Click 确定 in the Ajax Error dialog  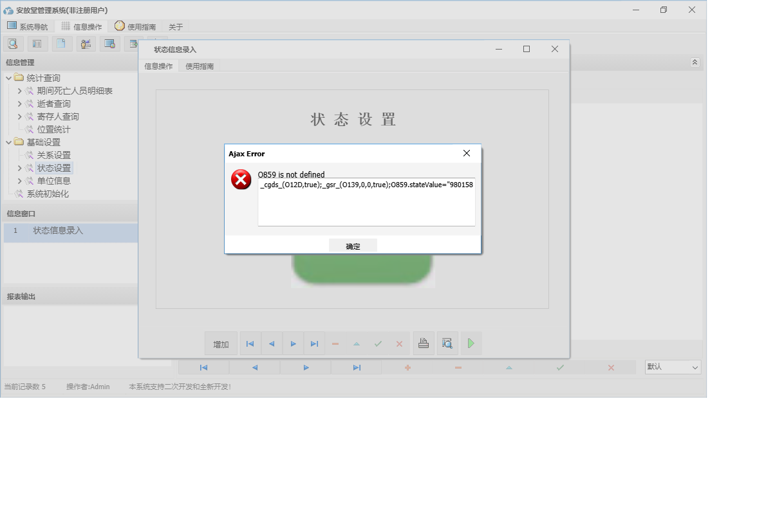tap(353, 246)
